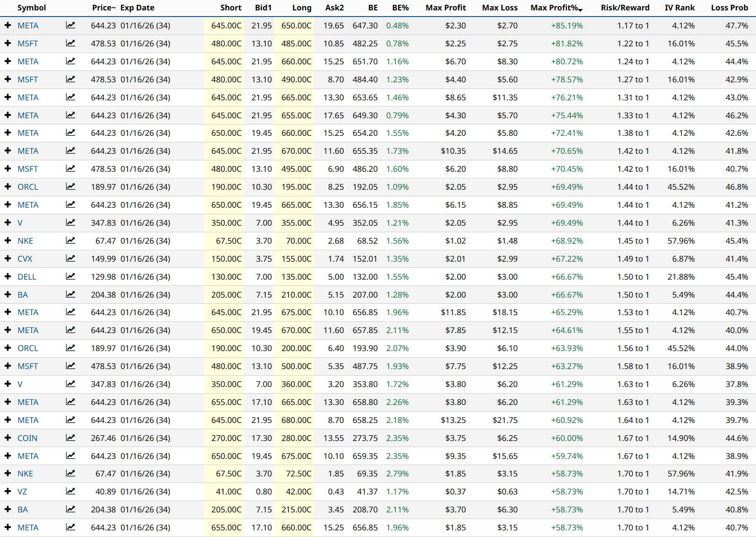756x537 pixels.
Task: Open the COIN symbol link
Action: click(x=27, y=438)
